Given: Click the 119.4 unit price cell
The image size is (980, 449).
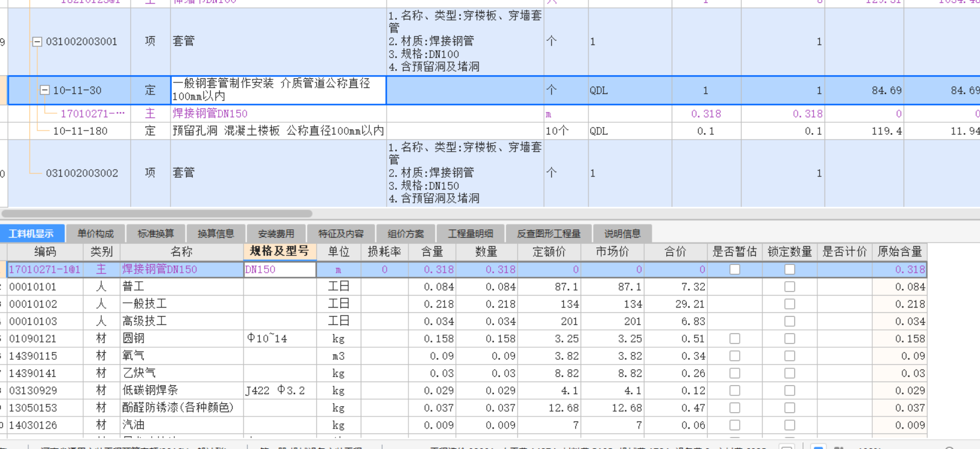Looking at the screenshot, I should [x=865, y=131].
